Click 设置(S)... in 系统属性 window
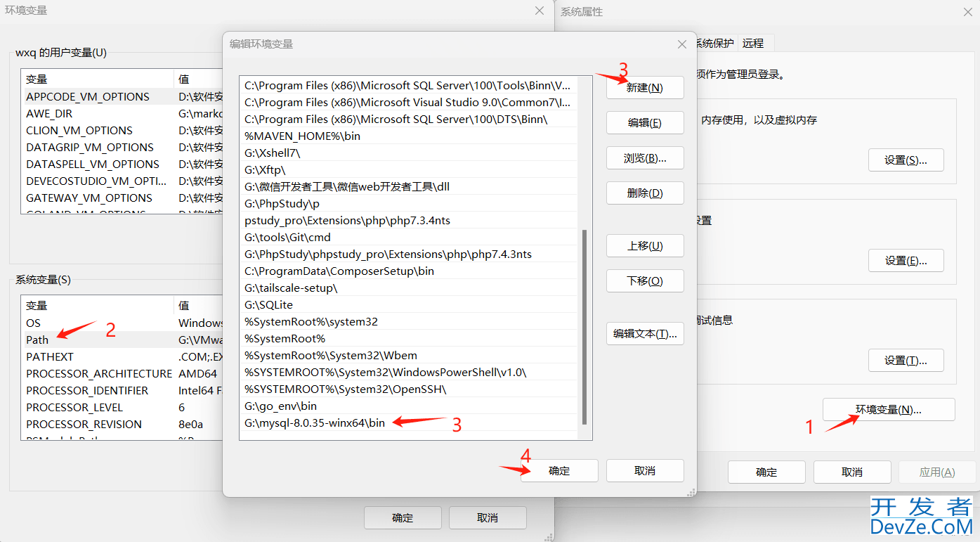This screenshot has width=980, height=542. [x=906, y=160]
